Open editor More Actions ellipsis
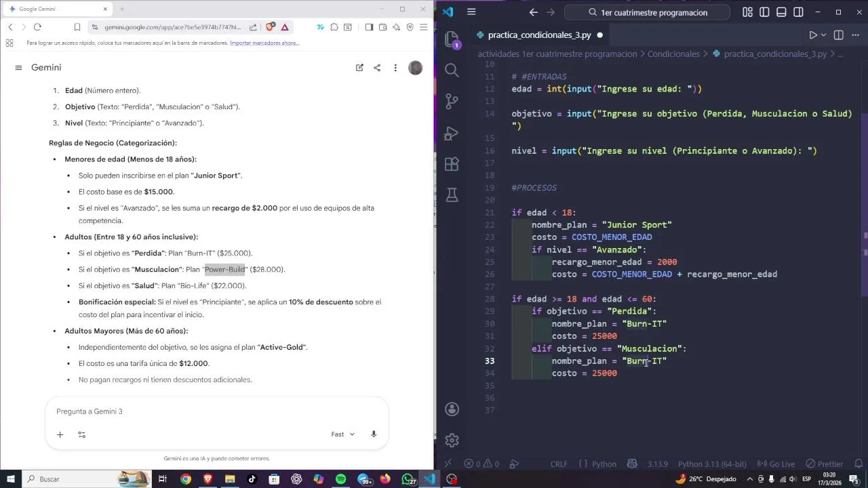The width and height of the screenshot is (868, 488). pos(855,35)
